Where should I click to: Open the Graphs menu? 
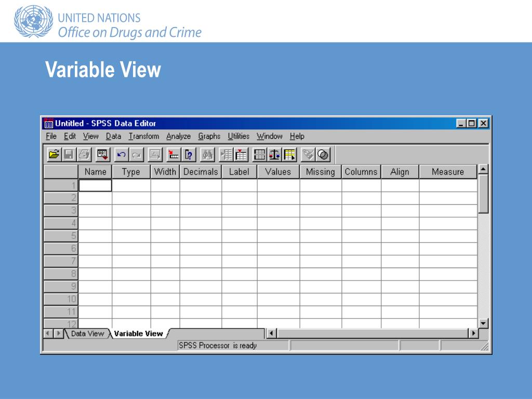coord(209,136)
